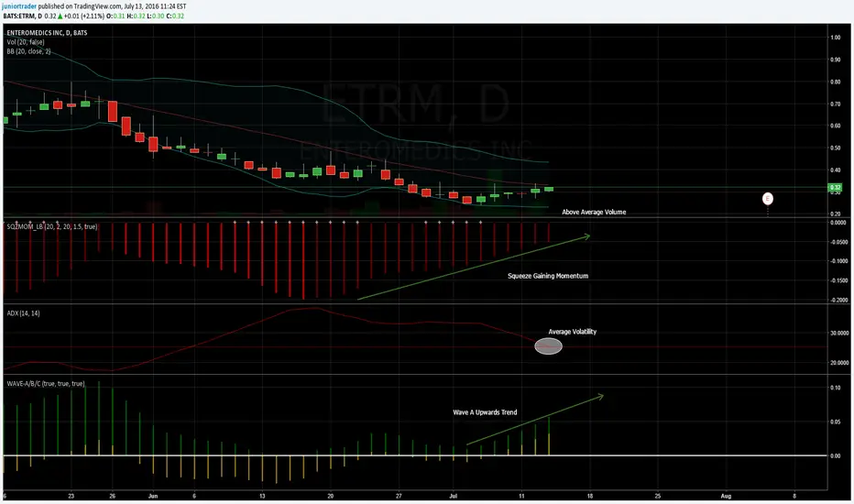Image resolution: width=854 pixels, height=504 pixels.
Task: Select the 'Squeeze Gaining Momentum' annotation
Action: pos(548,276)
